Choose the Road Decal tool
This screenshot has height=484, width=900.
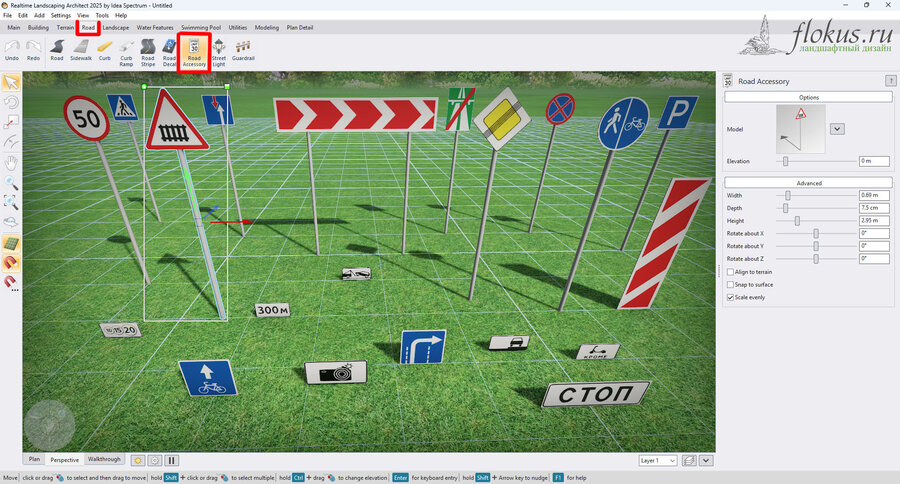pyautogui.click(x=169, y=53)
